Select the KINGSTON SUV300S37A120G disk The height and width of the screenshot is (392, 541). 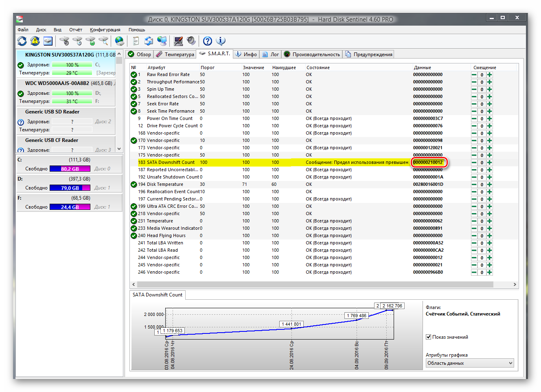coord(66,64)
